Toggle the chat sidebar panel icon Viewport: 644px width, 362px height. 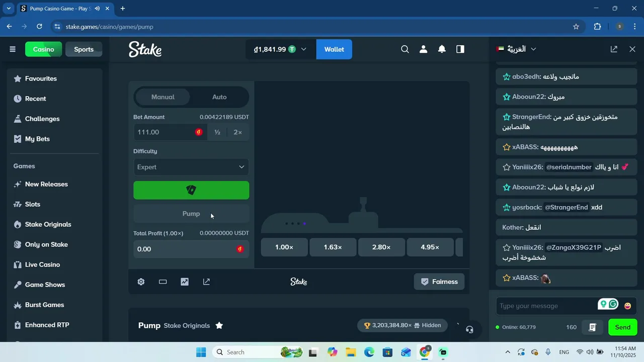(x=460, y=49)
